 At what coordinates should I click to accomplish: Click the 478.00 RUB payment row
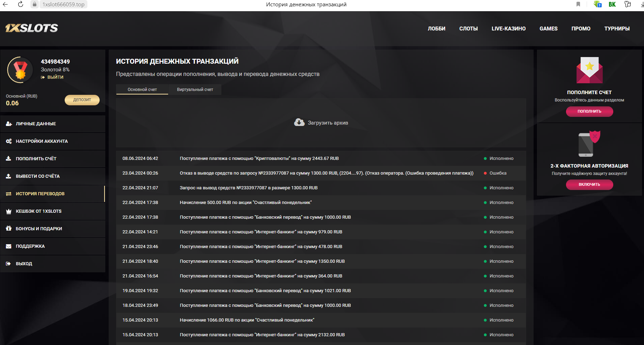[321, 247]
